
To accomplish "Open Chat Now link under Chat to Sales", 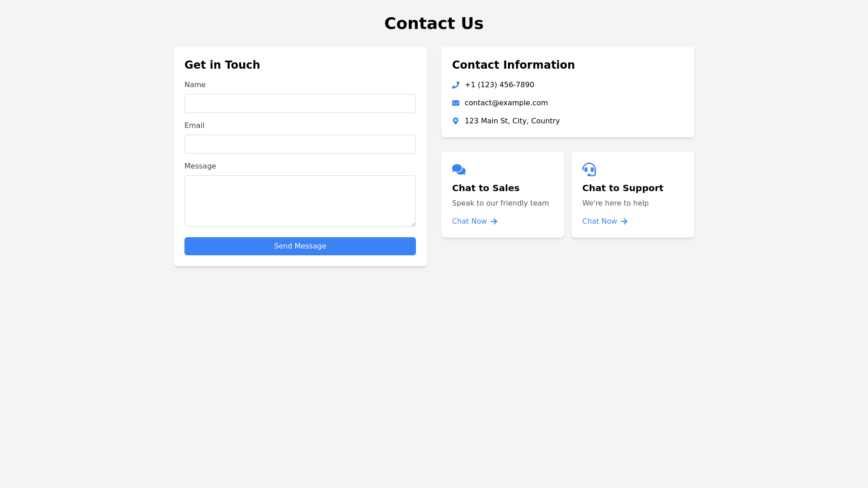I will click(x=470, y=221).
